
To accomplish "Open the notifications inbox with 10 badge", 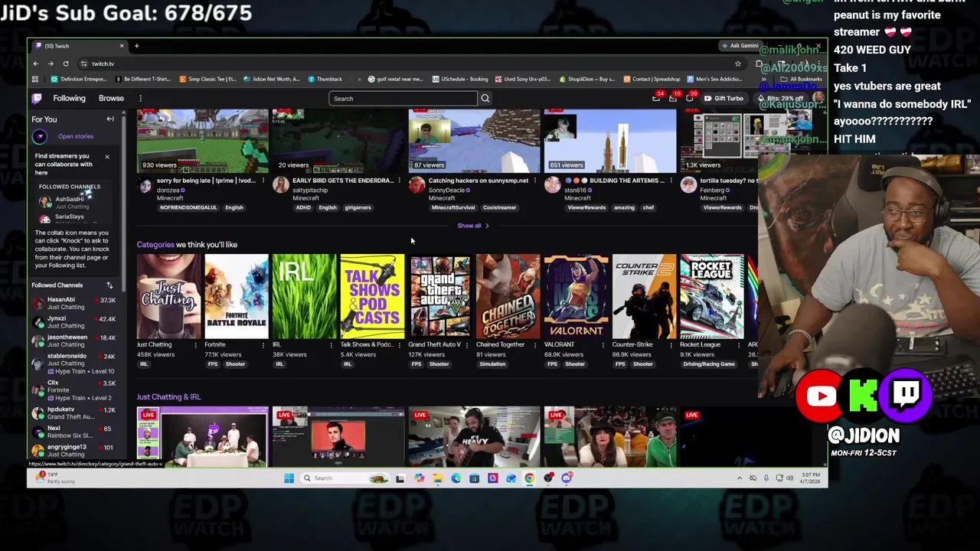I will 673,98.
